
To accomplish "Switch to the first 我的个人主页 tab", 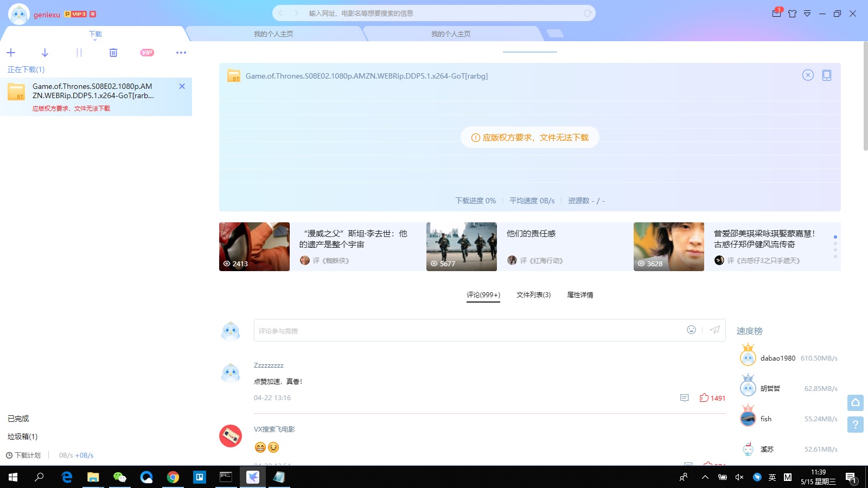I will 273,34.
